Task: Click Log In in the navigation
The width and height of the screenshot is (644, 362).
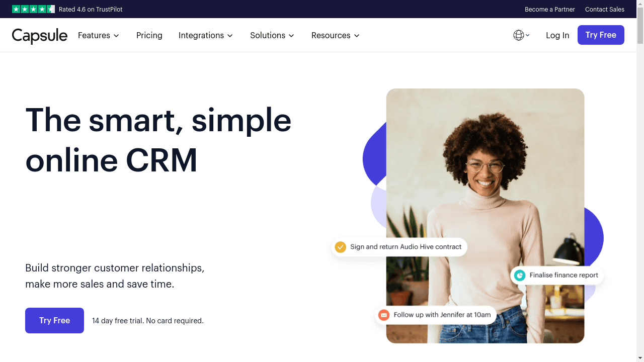Action: pos(557,35)
